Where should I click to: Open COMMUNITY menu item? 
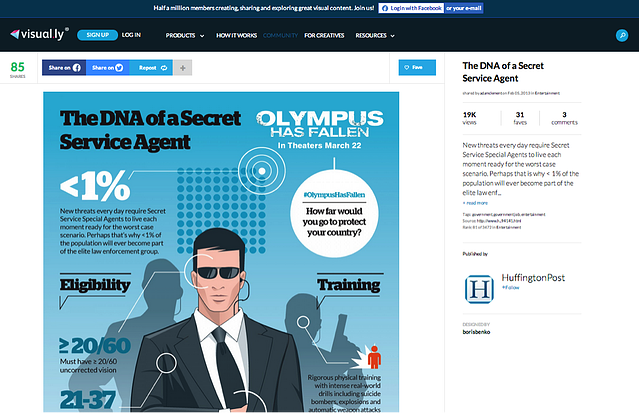280,35
